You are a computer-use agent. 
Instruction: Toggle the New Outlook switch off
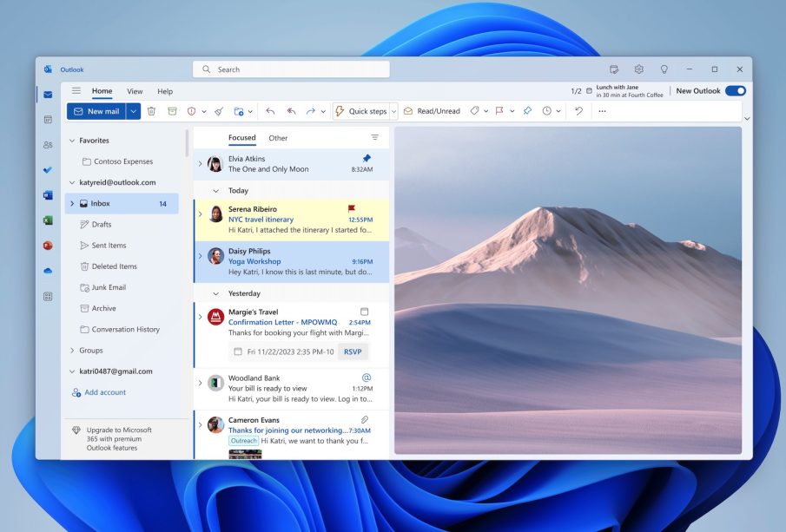pos(736,90)
